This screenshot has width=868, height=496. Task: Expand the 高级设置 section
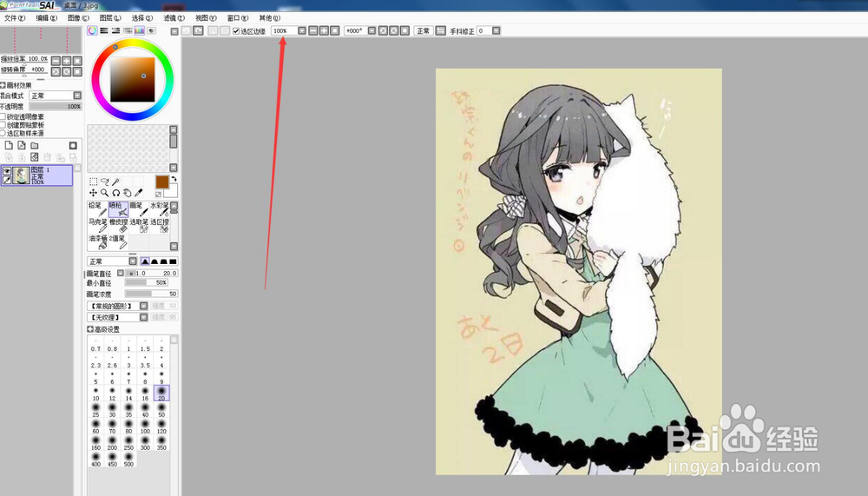point(90,329)
